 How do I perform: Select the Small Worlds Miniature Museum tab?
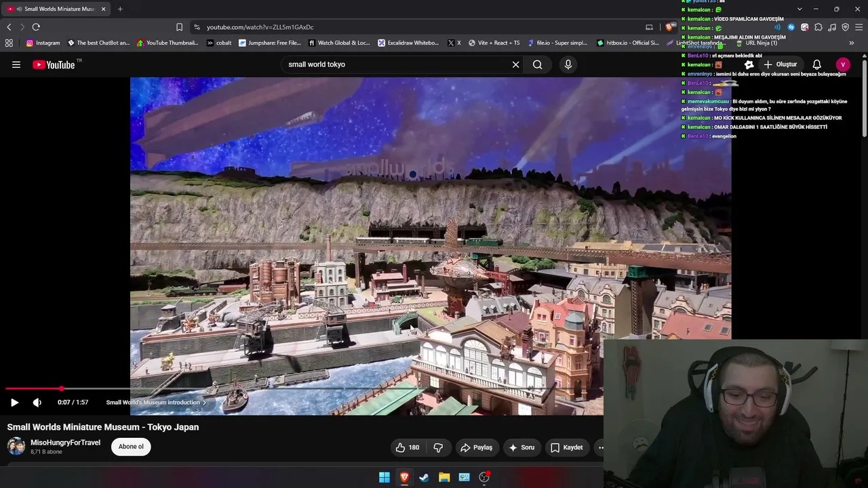pos(56,9)
